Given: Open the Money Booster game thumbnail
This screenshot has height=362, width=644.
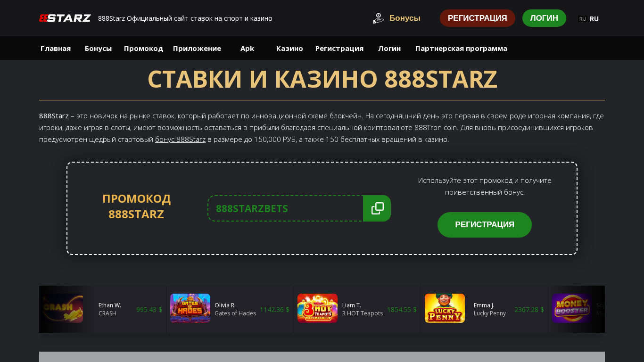Looking at the screenshot, I should point(572,308).
